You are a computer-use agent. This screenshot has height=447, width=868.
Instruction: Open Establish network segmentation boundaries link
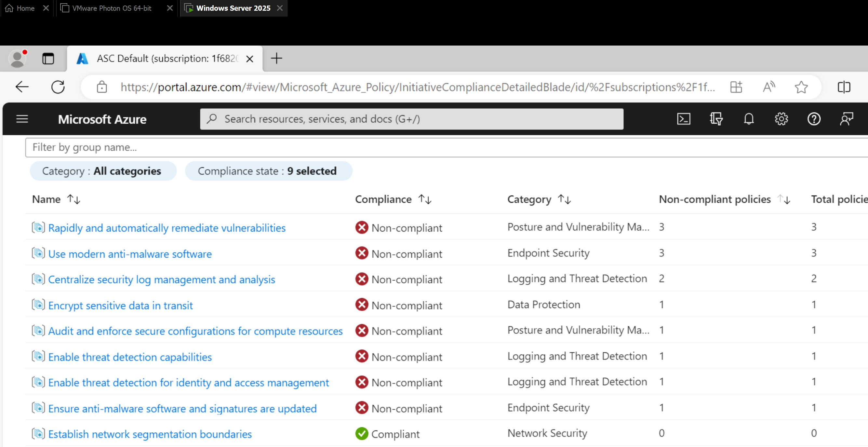(150, 434)
